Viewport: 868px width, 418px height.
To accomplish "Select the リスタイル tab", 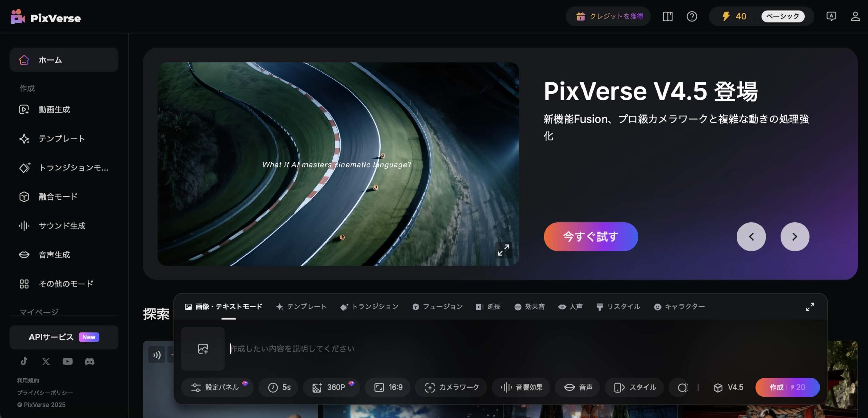I will [618, 307].
